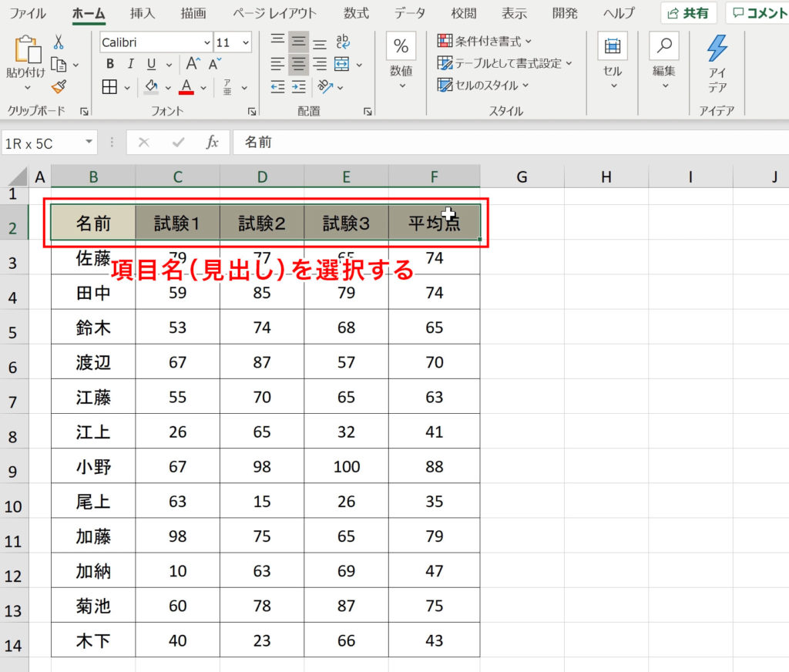Increase font size with larger A icon
Viewport: 789px width, 672px height.
pyautogui.click(x=193, y=64)
